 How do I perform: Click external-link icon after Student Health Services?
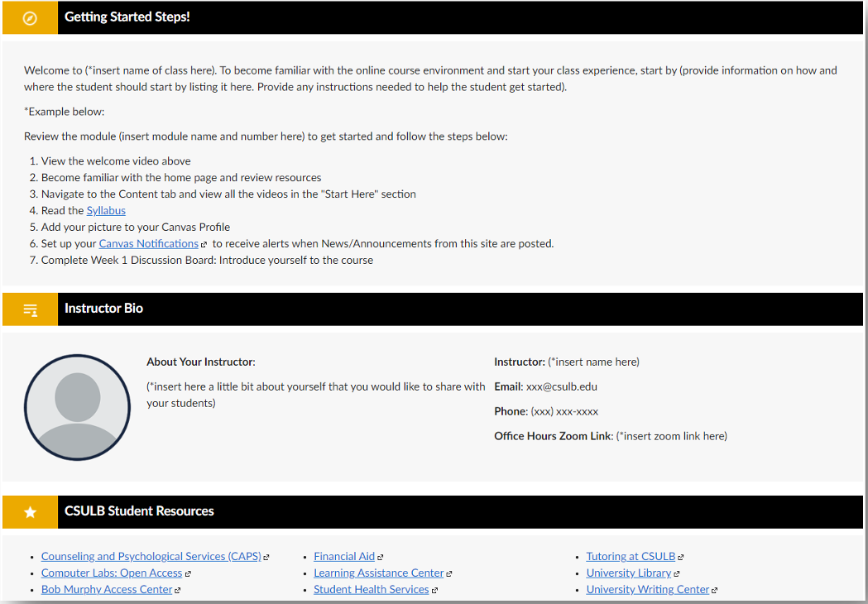point(434,591)
